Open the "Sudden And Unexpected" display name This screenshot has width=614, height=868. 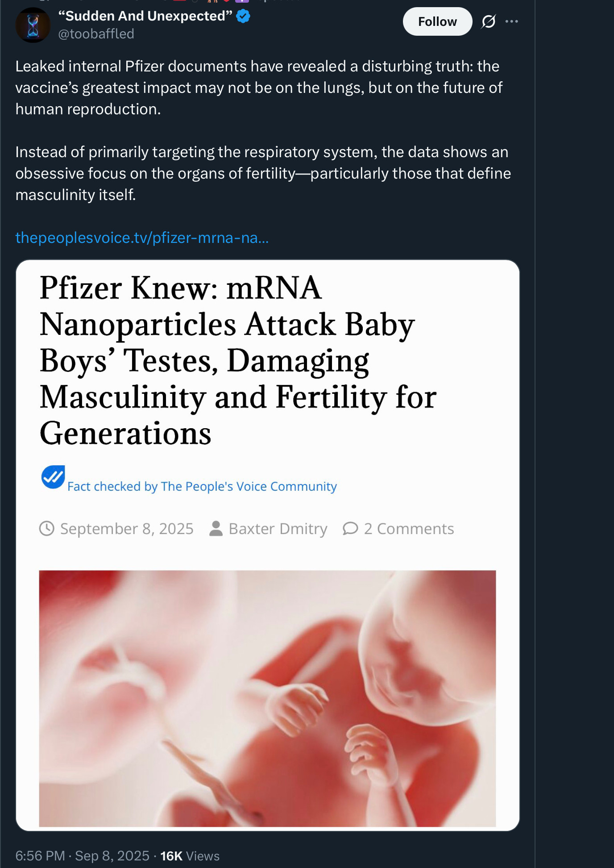(x=145, y=16)
